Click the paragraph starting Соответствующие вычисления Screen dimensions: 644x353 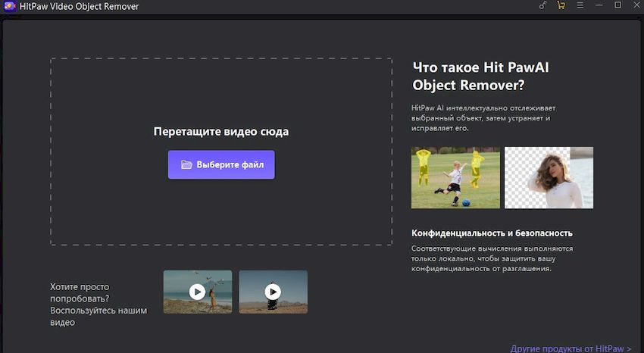492,258
